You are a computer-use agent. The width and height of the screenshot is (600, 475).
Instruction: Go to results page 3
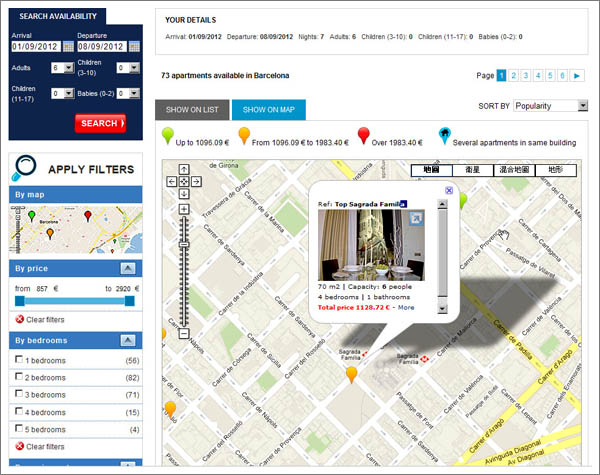pyautogui.click(x=526, y=76)
